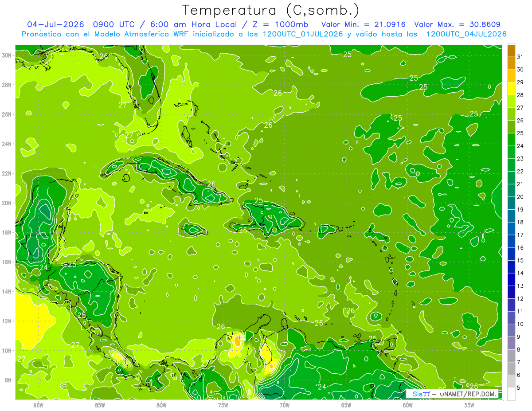
Task: Pick the dark blue swatch between 13 and 14
Action: [511, 280]
